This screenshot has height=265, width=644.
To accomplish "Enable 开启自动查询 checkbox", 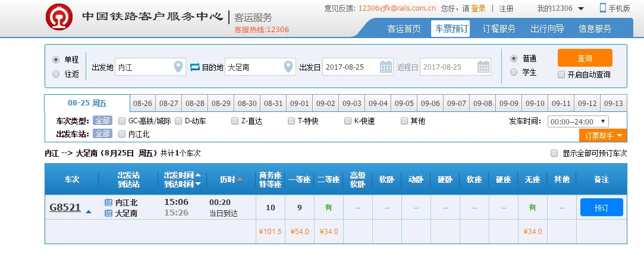I will pyautogui.click(x=561, y=75).
